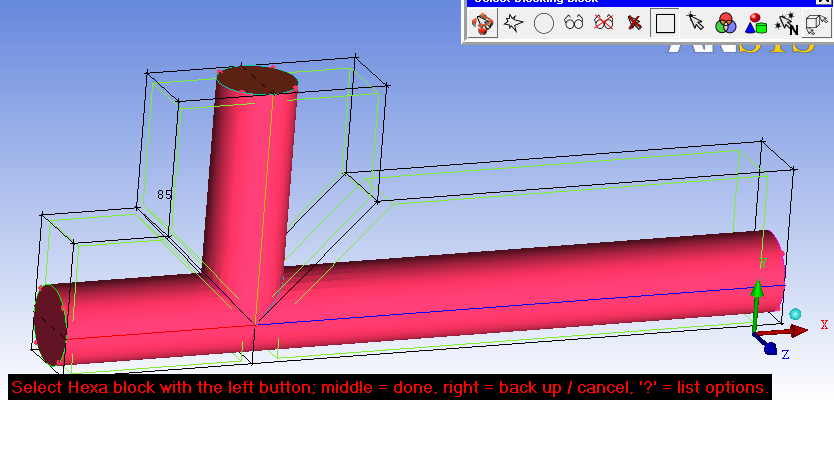Click the 3D block with cursor icon
834x460 pixels.
[815, 24]
